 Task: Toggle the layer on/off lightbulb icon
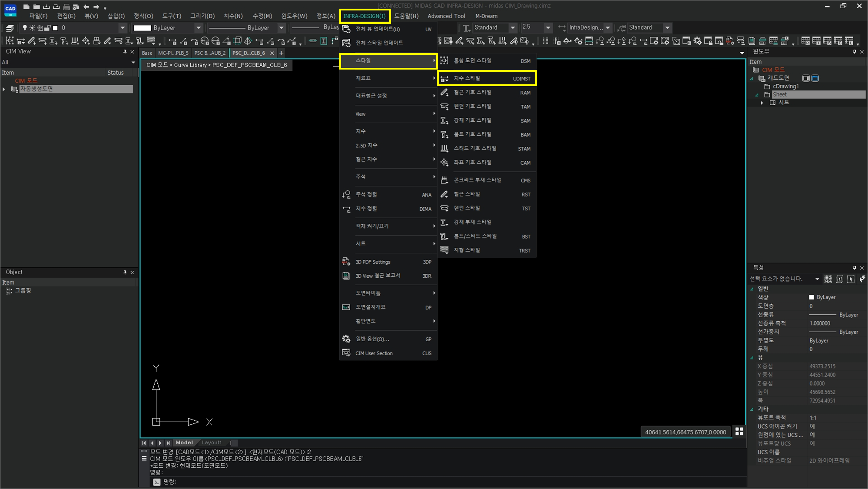(x=24, y=28)
